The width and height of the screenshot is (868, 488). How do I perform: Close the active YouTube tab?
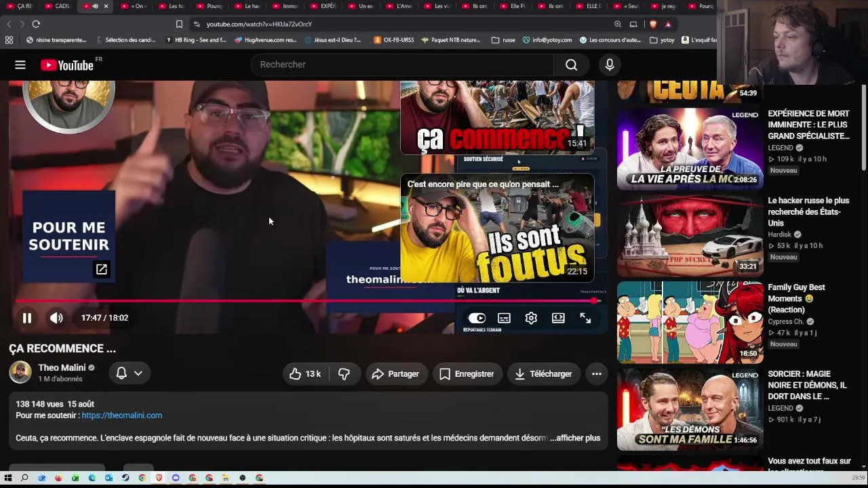point(104,6)
